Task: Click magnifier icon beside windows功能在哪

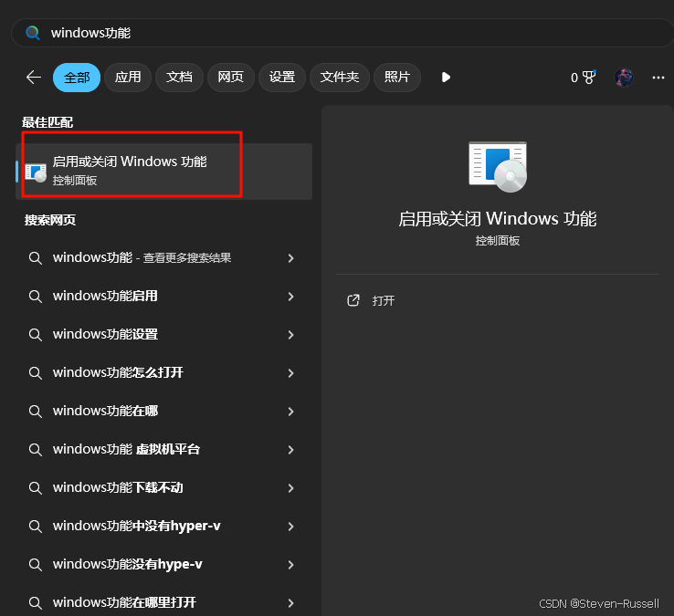Action: pos(36,412)
